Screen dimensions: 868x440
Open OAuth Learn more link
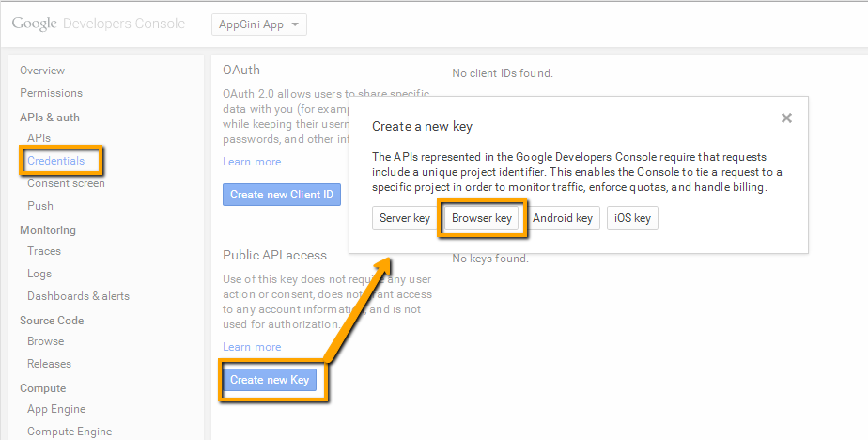tap(252, 162)
